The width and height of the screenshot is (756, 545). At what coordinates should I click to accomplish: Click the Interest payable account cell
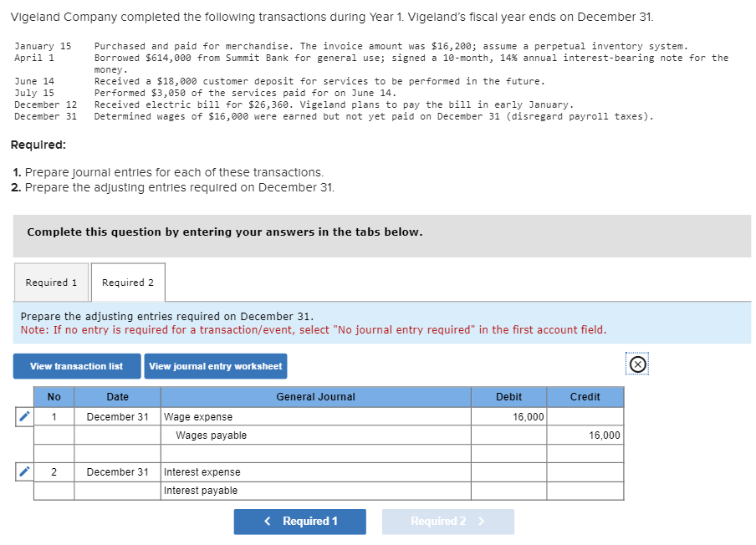click(x=316, y=491)
